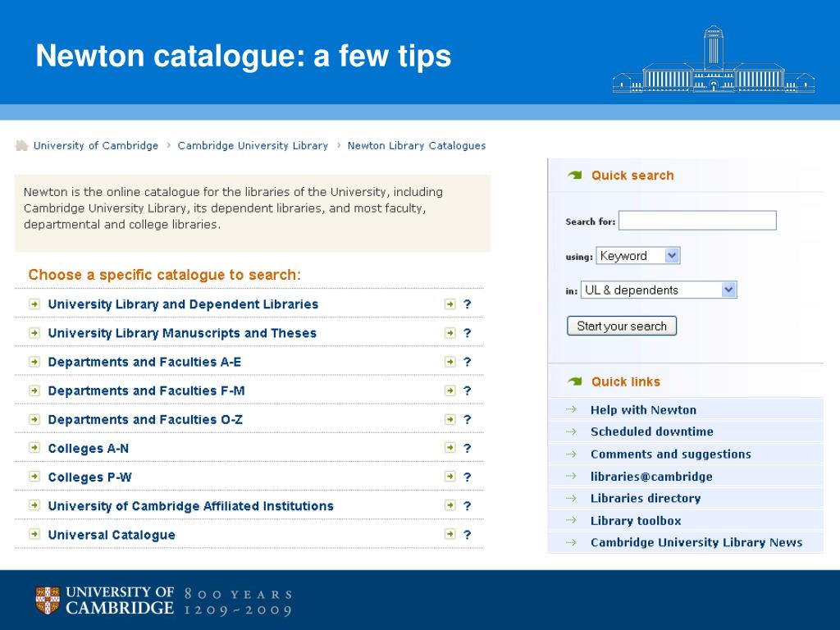Click right-side arrow icon in Manuscripts and Theses row

tap(450, 333)
